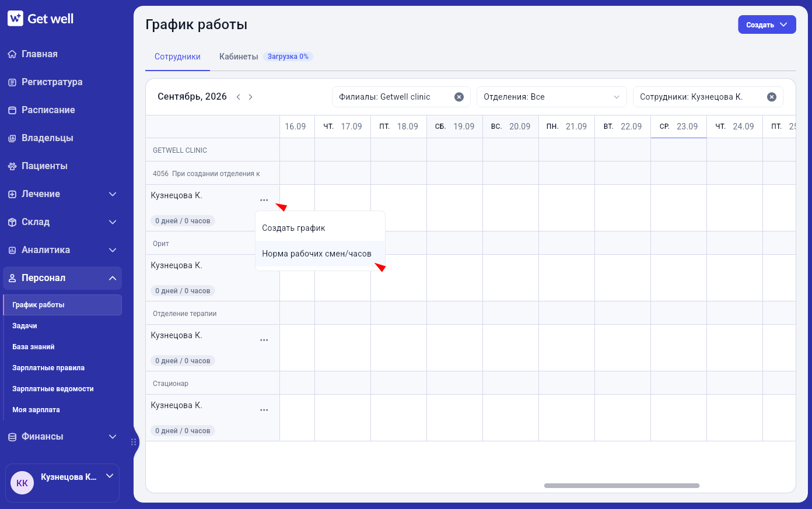Open Моя зарплата in the sidebar
Screen dimensions: 812x509
click(x=36, y=410)
